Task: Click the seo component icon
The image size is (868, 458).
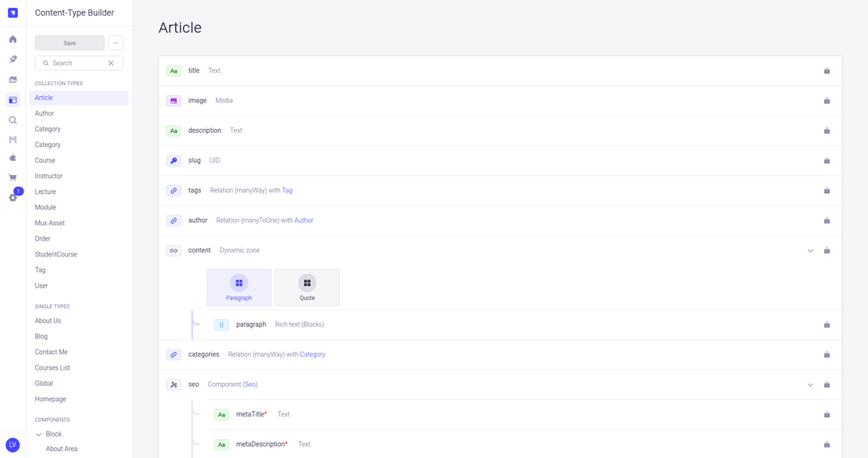Action: pos(174,385)
